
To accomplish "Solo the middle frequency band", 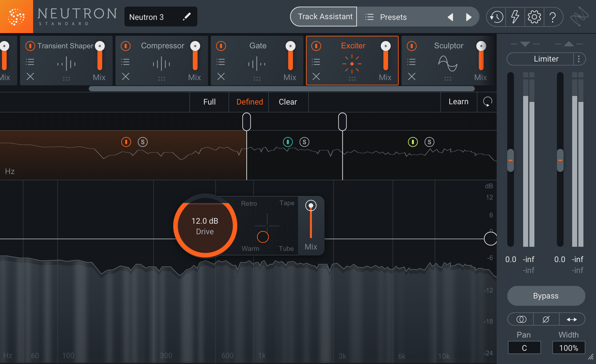I will tap(304, 142).
